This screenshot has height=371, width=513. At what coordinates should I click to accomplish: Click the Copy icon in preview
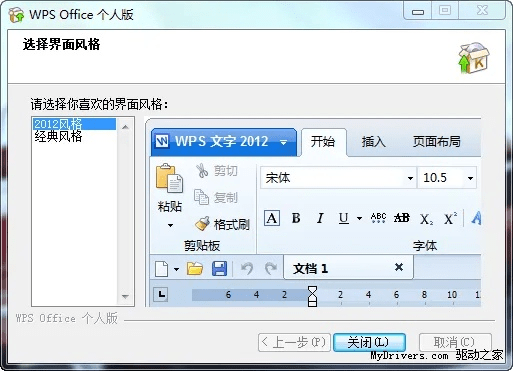click(x=201, y=197)
